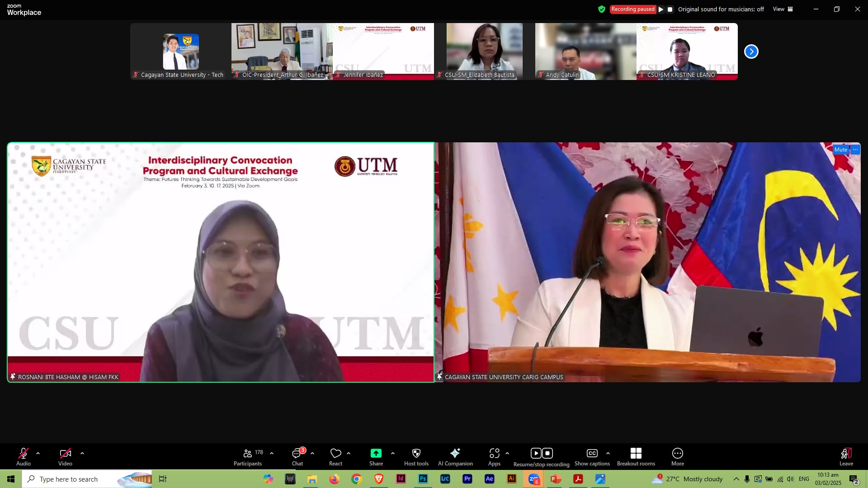This screenshot has height=488, width=868.
Task: Click weather widget showing 27°C
Action: click(688, 479)
